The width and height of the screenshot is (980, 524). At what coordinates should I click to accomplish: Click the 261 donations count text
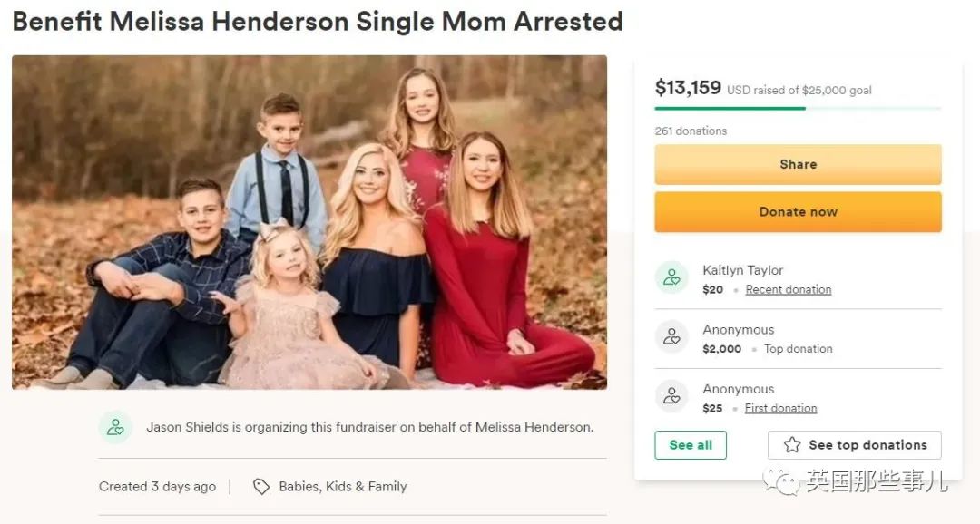(691, 131)
